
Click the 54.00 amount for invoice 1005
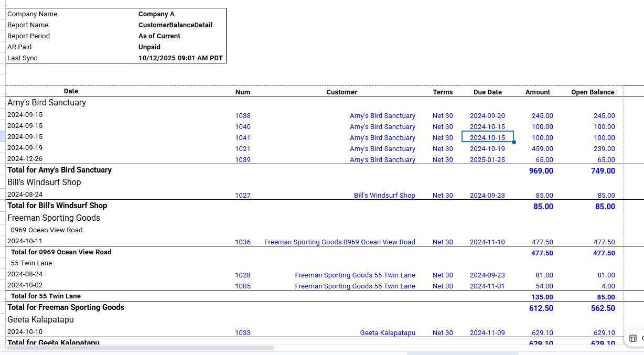[x=544, y=286]
